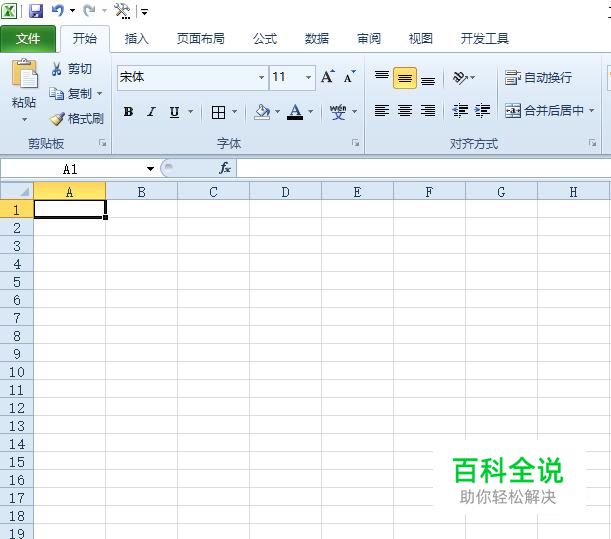Click the Insert Function fx icon
The image size is (611, 539).
[225, 168]
